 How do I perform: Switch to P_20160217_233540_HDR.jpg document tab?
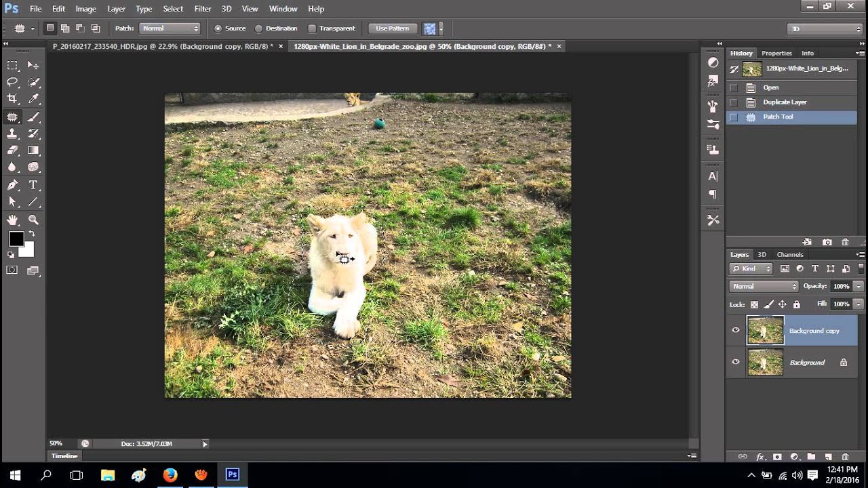coord(163,46)
